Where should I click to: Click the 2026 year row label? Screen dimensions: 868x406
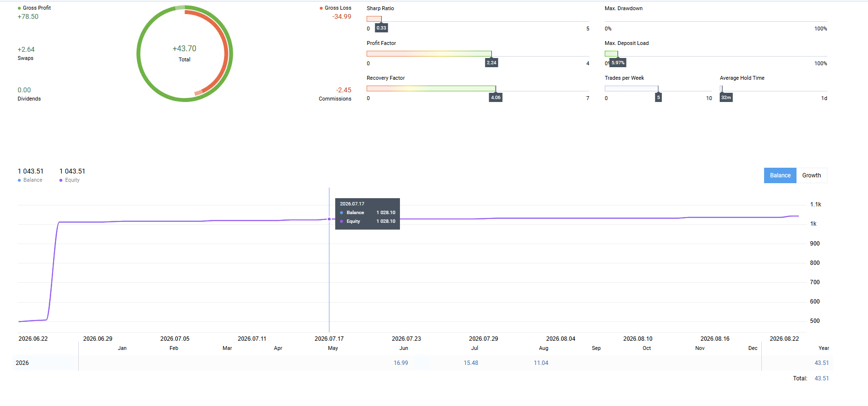[x=22, y=363]
